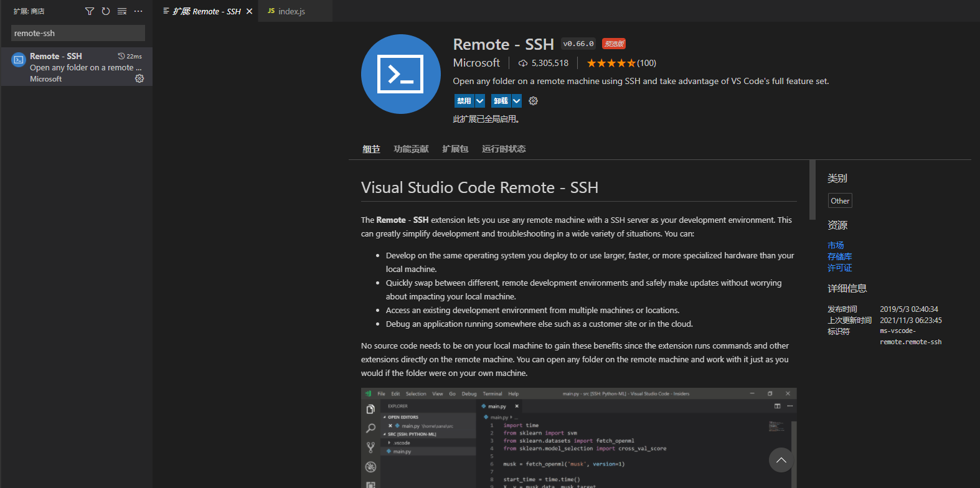Click the cloud download install icon
Screen dimensions: 980x488
[523, 63]
